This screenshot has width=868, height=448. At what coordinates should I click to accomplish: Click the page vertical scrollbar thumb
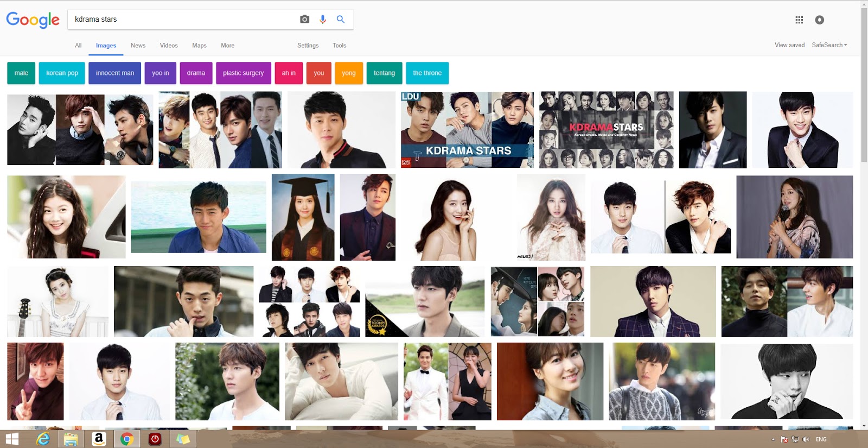864,84
